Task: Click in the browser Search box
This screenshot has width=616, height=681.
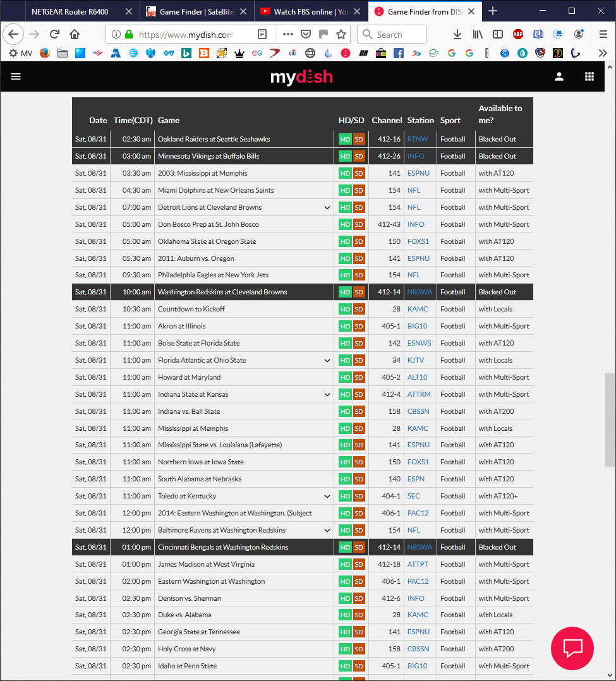Action: 392,34
